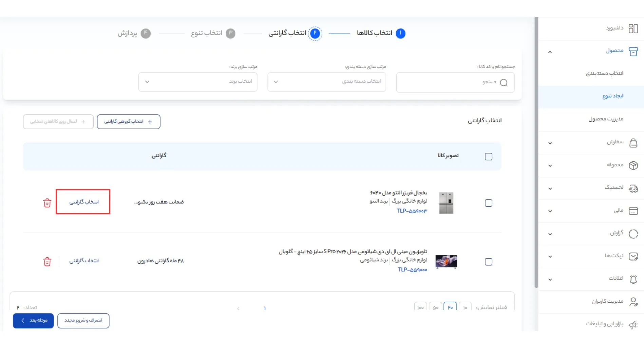This screenshot has height=345, width=644.
Task: Open product code link TLP-۵۵۹۰۰۳
Action: 412,211
